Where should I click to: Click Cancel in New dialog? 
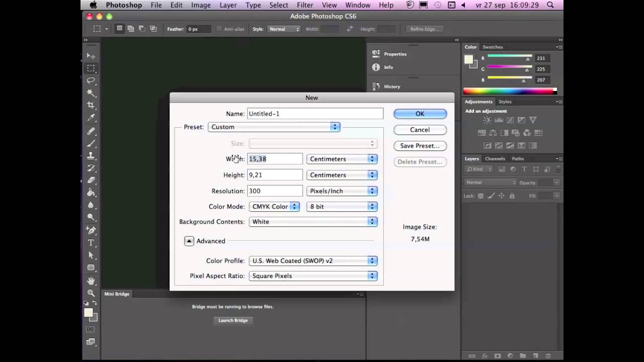point(420,130)
